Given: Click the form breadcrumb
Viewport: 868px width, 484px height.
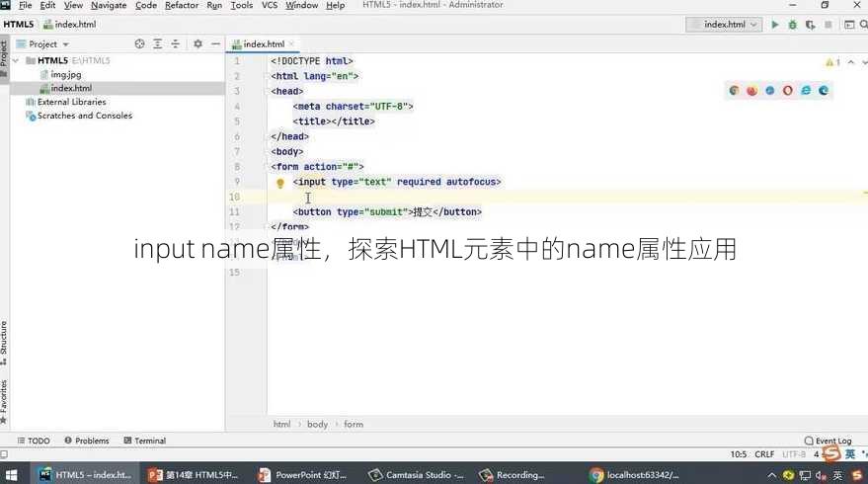Looking at the screenshot, I should coord(354,424).
